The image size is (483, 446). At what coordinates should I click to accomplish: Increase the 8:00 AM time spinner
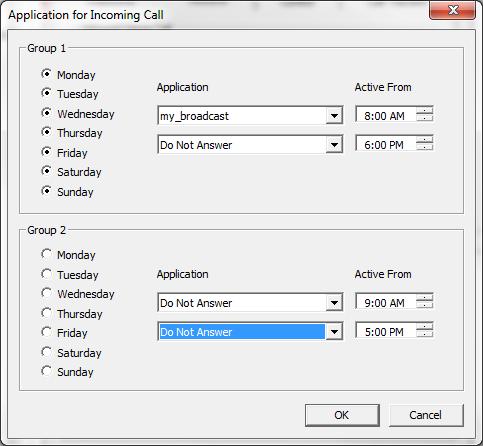pos(424,111)
